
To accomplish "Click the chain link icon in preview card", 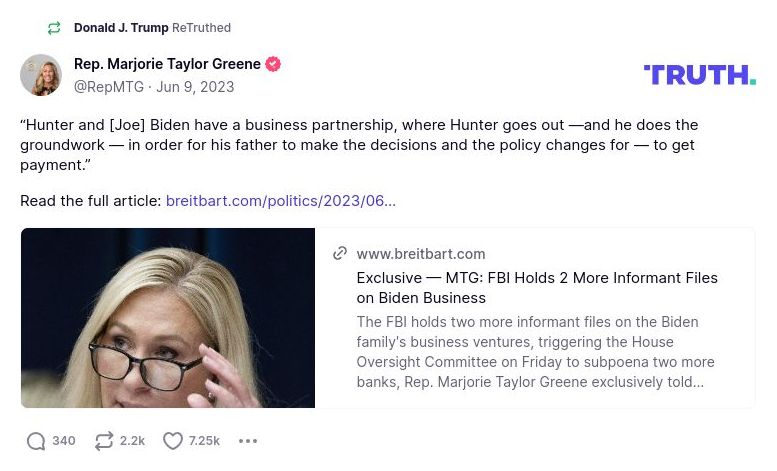I will (x=340, y=254).
